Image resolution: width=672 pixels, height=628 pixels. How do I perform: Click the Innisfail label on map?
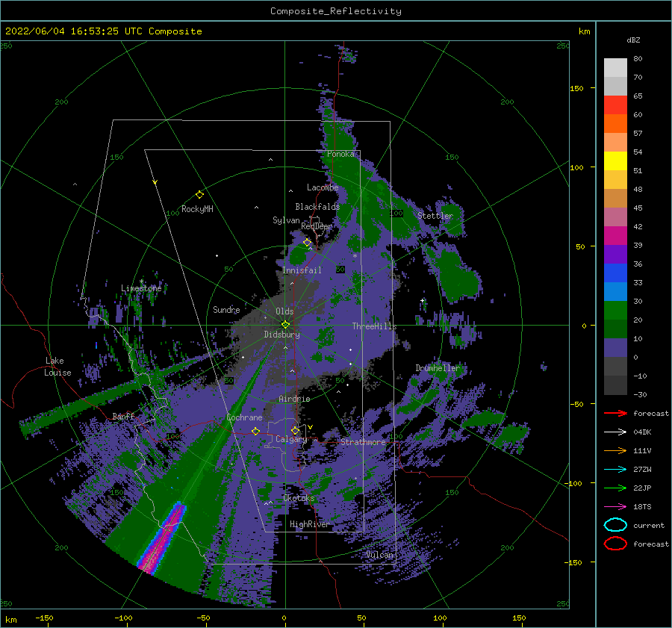tap(302, 270)
